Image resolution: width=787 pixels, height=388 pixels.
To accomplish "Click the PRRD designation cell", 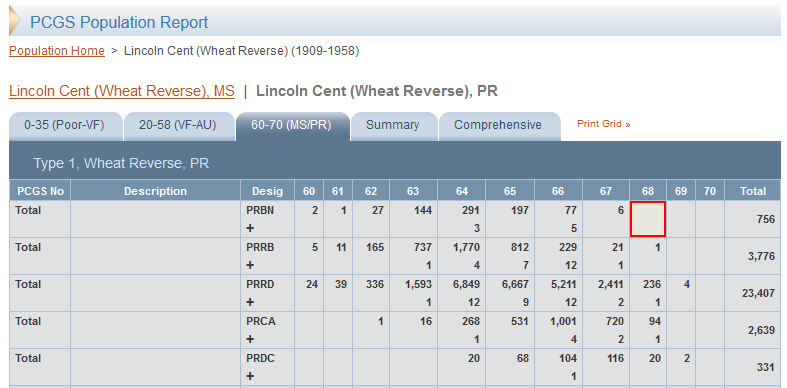I will [268, 293].
